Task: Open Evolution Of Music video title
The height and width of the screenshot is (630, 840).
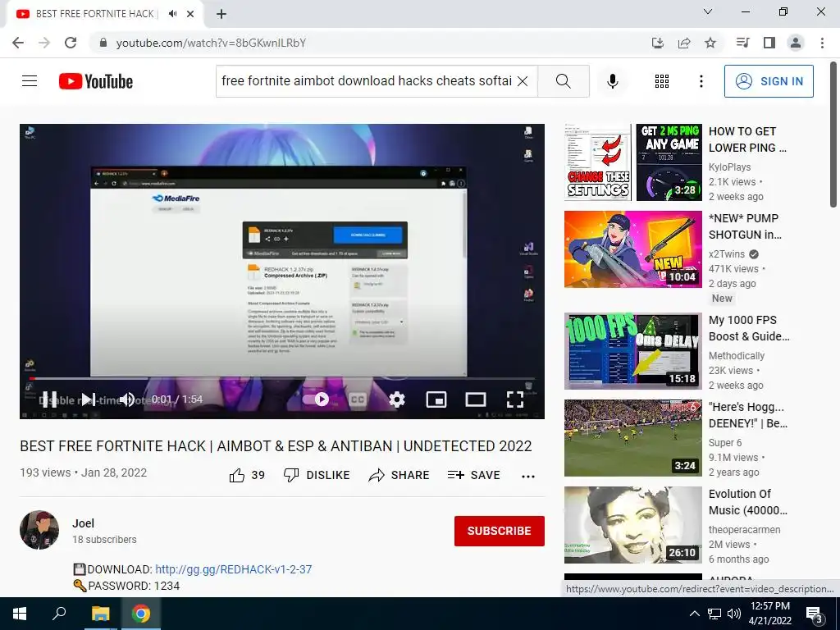Action: click(x=748, y=501)
